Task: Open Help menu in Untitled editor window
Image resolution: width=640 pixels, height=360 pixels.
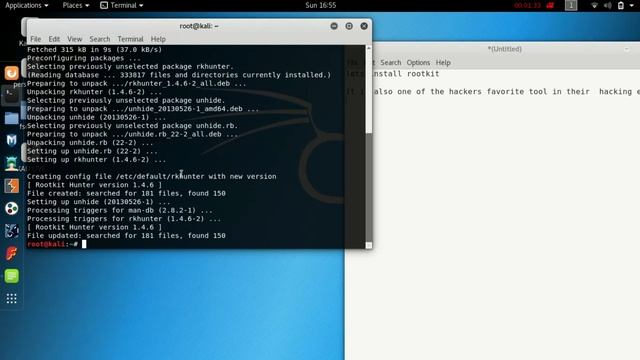Action: pyautogui.click(x=443, y=63)
